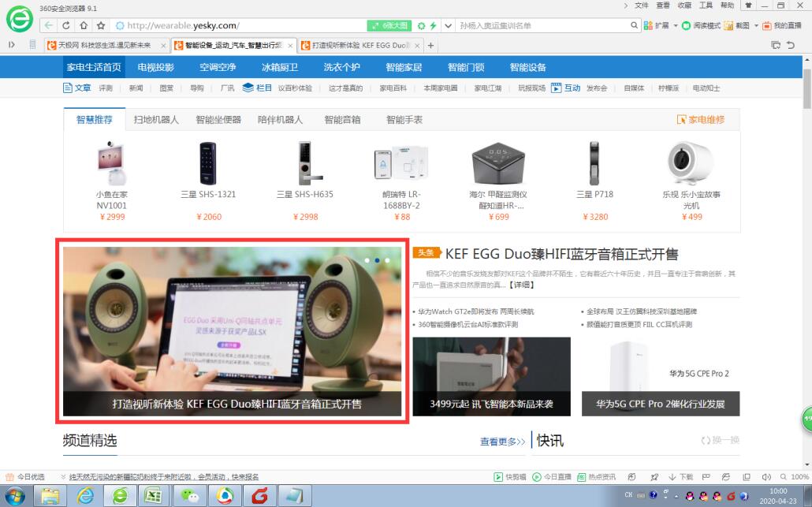The image size is (812, 507).
Task: Go back with the browser back arrow
Action: tap(48, 25)
